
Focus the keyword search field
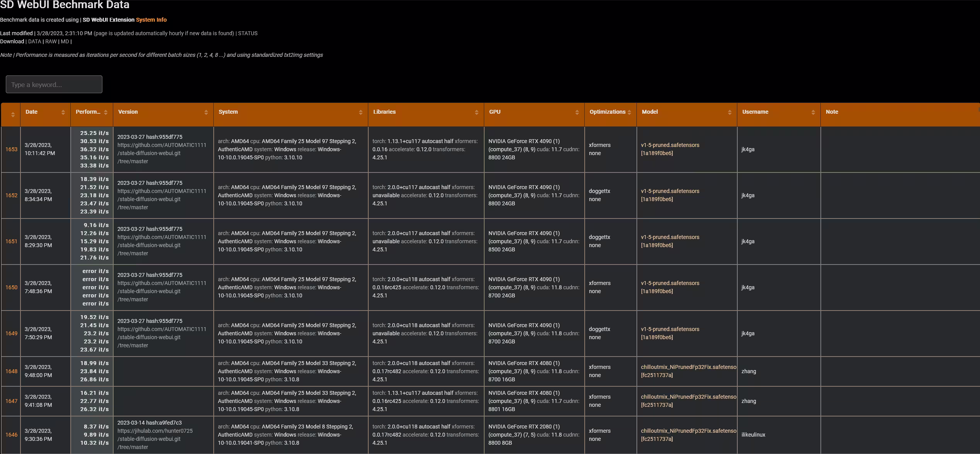(54, 84)
